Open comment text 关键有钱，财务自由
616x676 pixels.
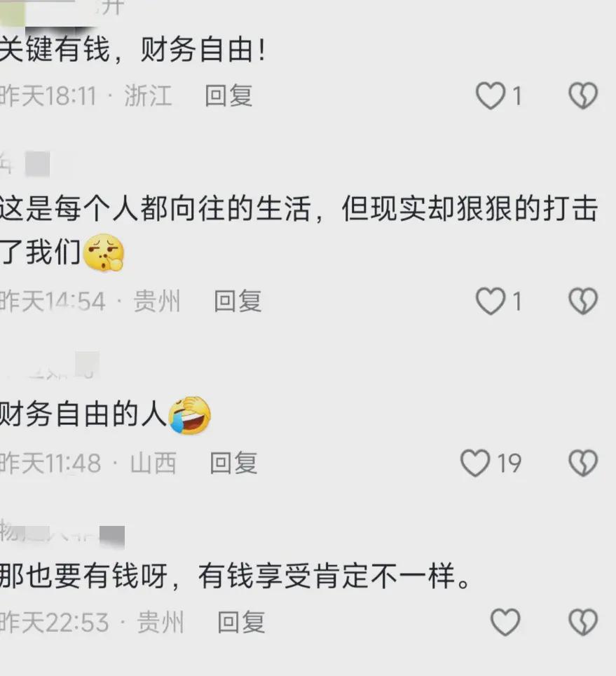131,50
